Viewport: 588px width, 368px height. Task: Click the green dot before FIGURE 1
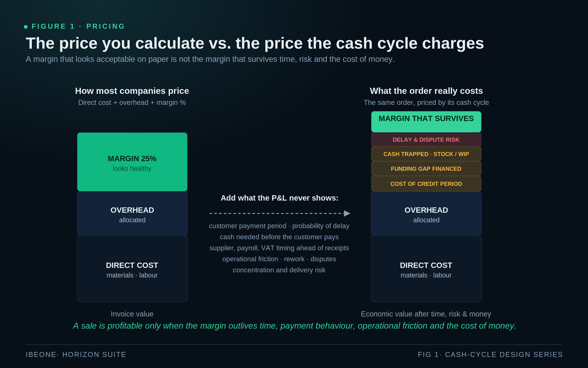tap(26, 27)
